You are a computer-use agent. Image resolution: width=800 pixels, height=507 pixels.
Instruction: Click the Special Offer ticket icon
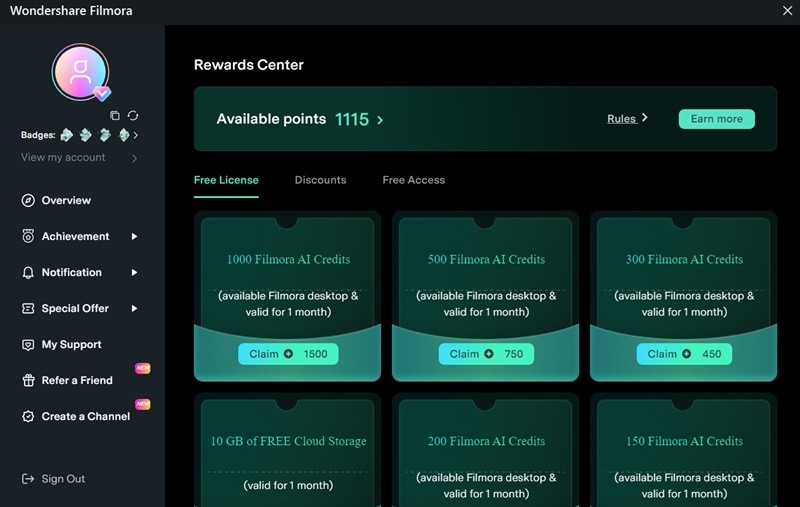pyautogui.click(x=28, y=309)
